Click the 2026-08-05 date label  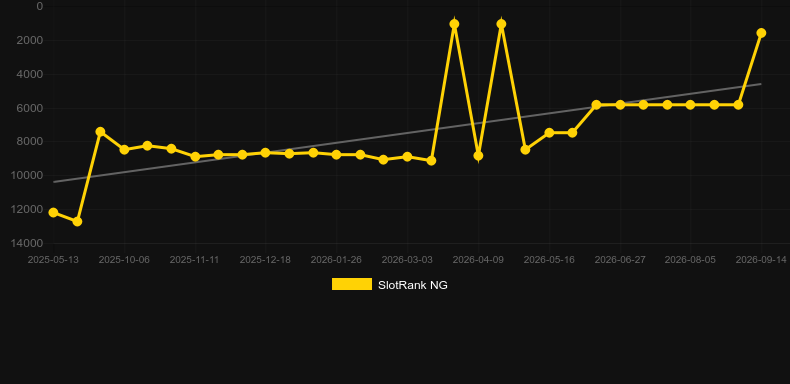(x=690, y=260)
